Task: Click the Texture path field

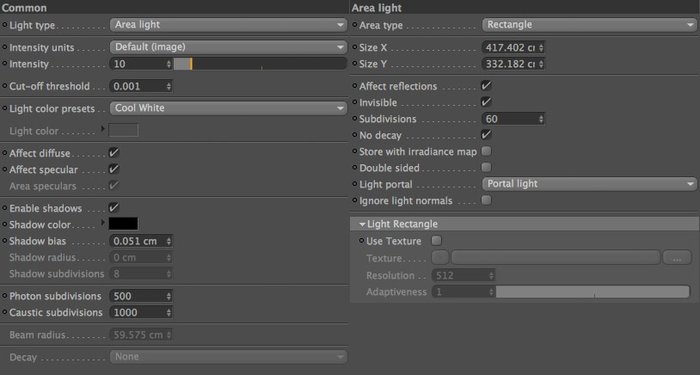Action: [556, 258]
